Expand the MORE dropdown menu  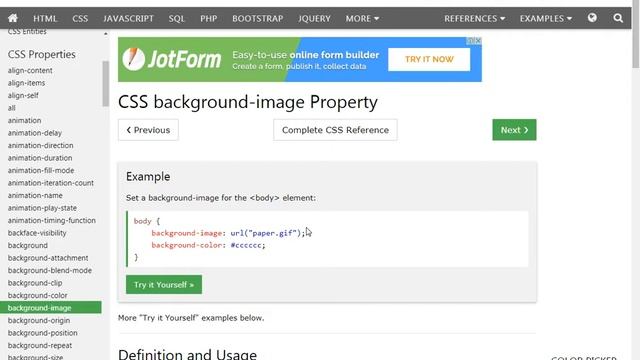362,19
